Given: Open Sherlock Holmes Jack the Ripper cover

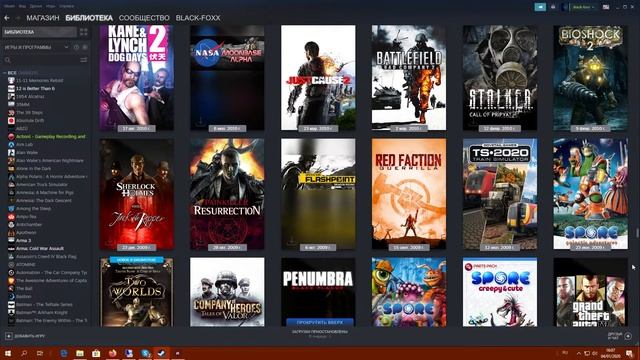Looking at the screenshot, I should tap(137, 194).
